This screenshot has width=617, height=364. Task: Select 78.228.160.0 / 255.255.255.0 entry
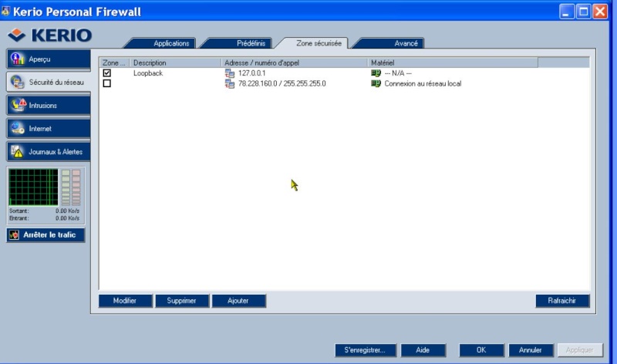tap(282, 83)
